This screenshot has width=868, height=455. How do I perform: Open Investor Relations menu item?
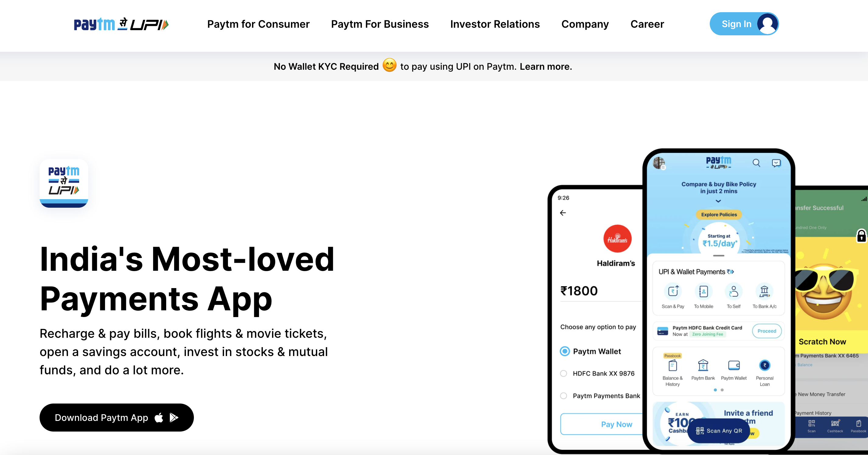[494, 24]
